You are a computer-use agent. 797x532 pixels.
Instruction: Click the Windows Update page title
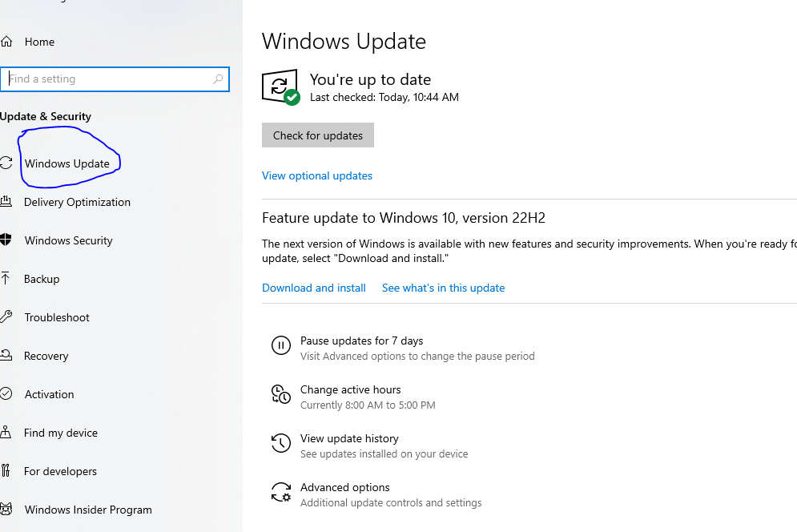344,41
